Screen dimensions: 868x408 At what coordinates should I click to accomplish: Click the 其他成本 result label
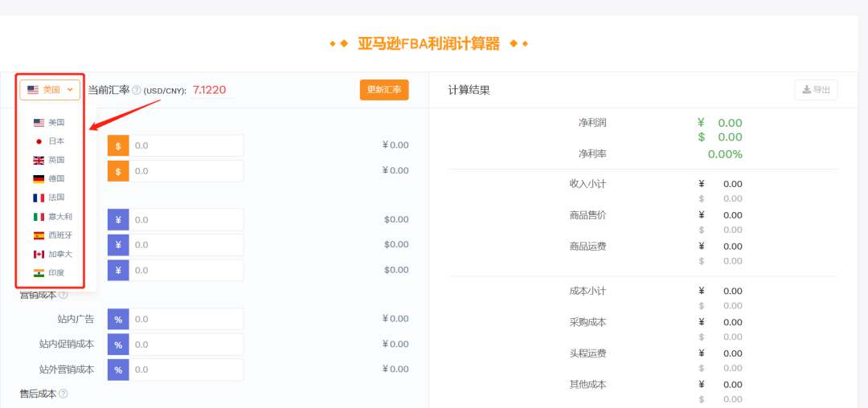click(588, 384)
